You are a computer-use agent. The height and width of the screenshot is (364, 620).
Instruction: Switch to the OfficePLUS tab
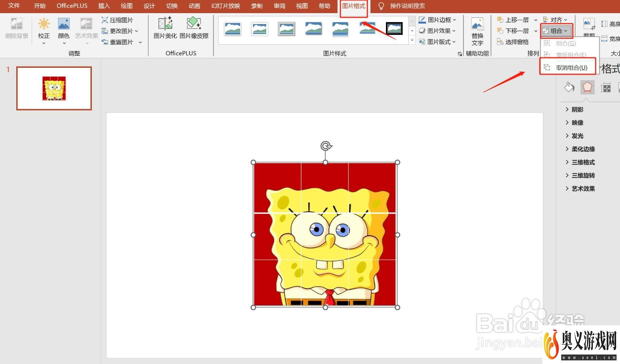click(72, 6)
